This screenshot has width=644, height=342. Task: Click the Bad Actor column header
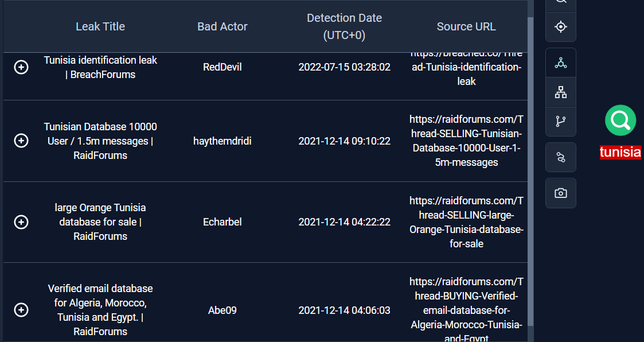[x=223, y=26]
